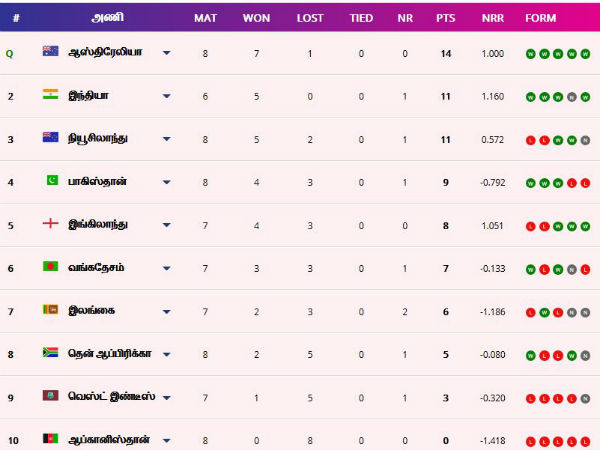This screenshot has height=450, width=600.
Task: Click the South Africa flag icon
Action: (x=50, y=354)
